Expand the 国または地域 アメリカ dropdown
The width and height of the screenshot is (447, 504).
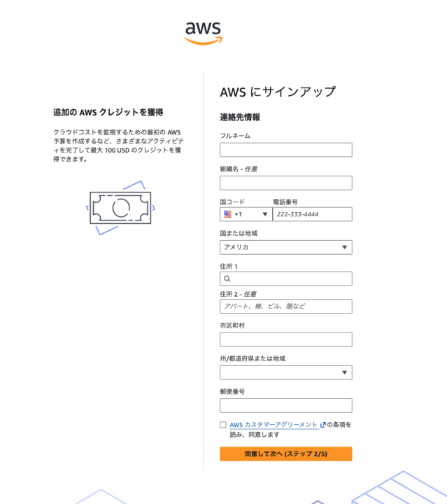pos(286,247)
